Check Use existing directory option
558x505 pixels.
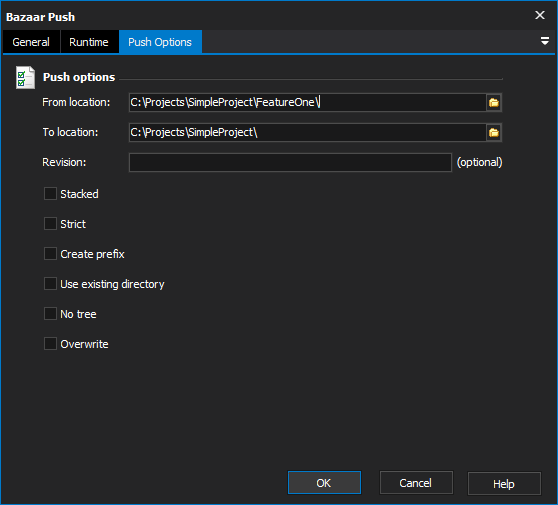(50, 284)
